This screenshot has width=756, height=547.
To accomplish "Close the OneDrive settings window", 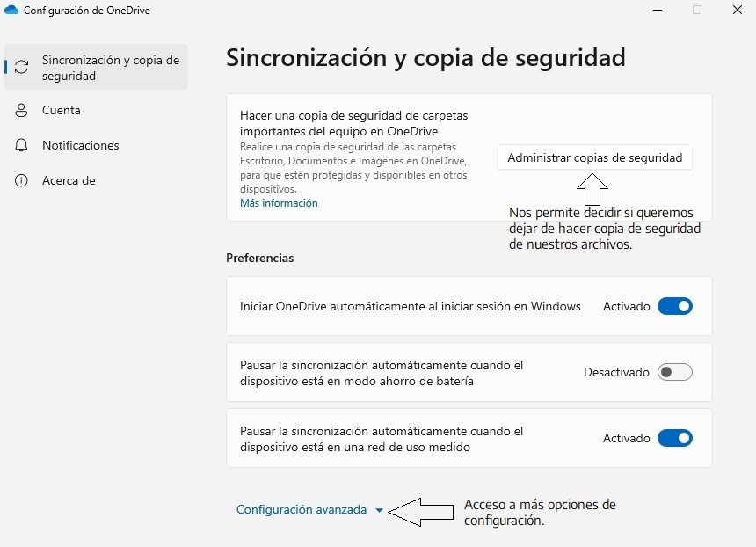I will point(738,10).
